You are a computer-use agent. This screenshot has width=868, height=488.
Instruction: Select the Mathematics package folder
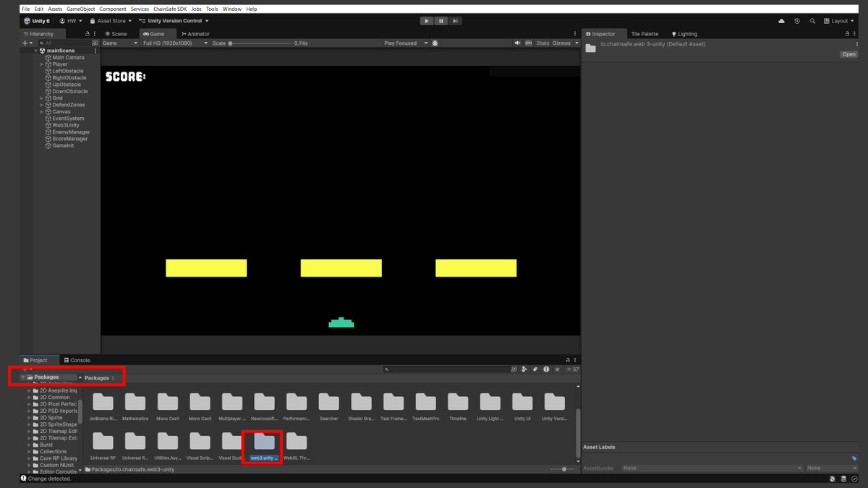tap(135, 408)
